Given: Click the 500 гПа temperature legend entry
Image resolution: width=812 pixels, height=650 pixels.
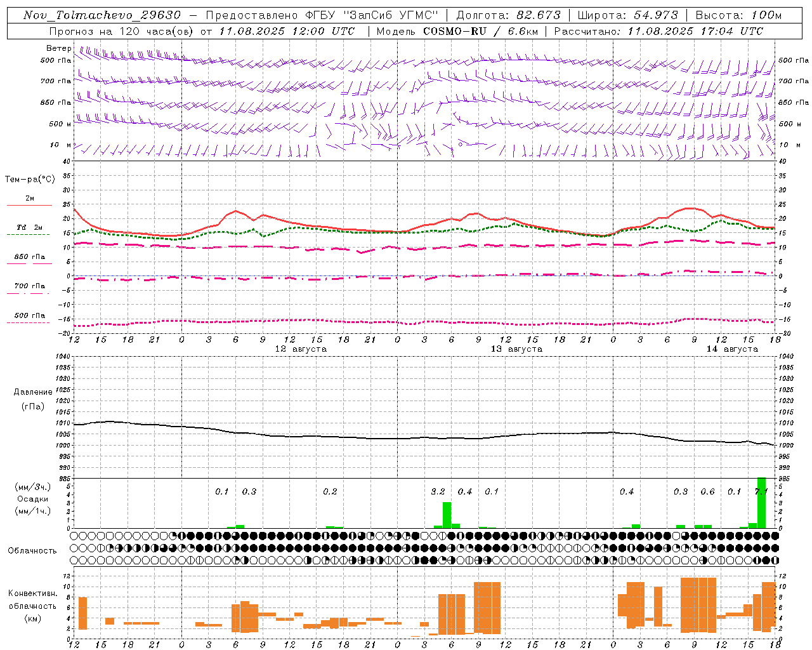Looking at the screenshot, I should (30, 315).
